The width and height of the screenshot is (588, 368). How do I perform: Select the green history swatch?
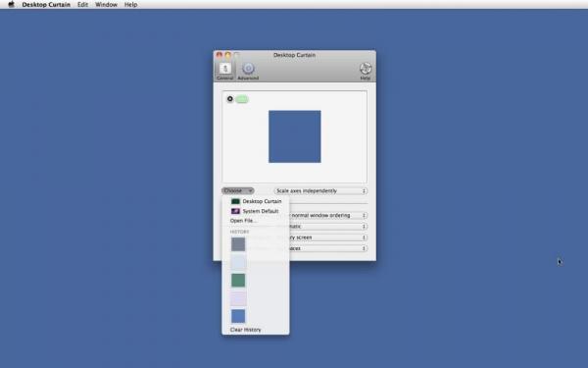pos(238,280)
